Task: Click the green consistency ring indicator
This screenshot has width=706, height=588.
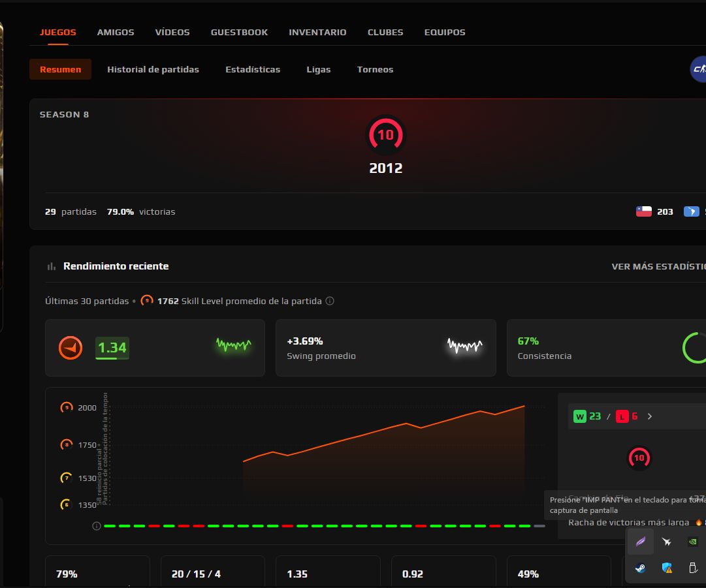Action: pos(694,348)
